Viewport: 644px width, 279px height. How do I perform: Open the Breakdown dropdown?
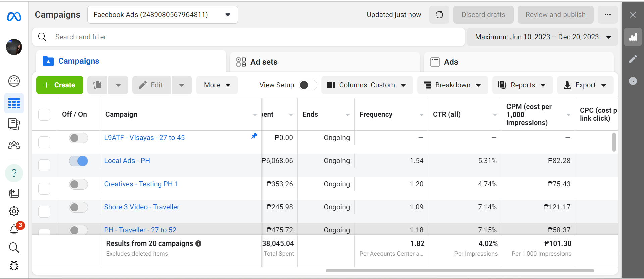[452, 85]
